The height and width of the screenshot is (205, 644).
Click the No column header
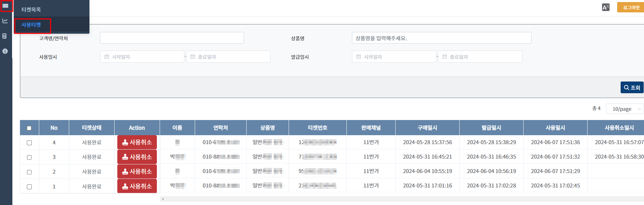pyautogui.click(x=54, y=128)
